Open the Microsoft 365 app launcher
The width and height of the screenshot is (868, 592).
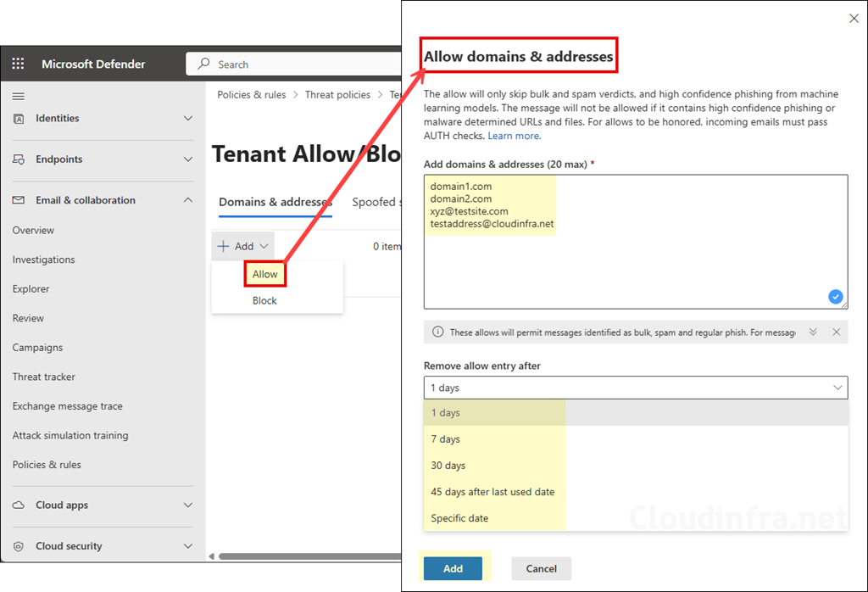pyautogui.click(x=18, y=64)
